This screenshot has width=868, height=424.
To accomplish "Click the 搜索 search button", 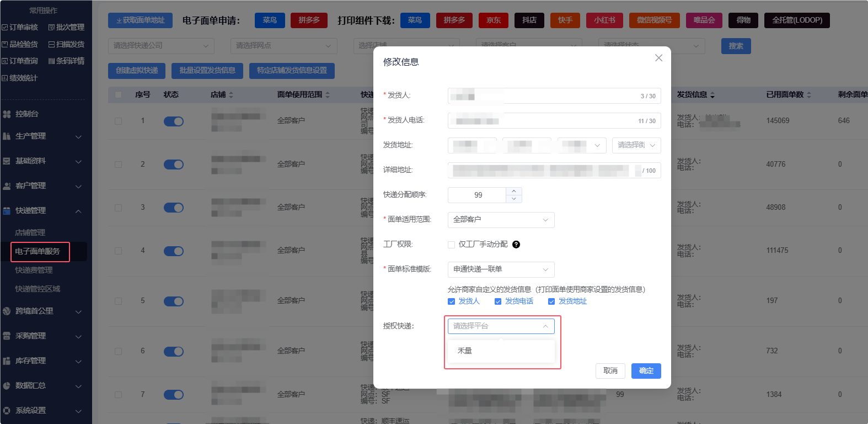I will [736, 46].
